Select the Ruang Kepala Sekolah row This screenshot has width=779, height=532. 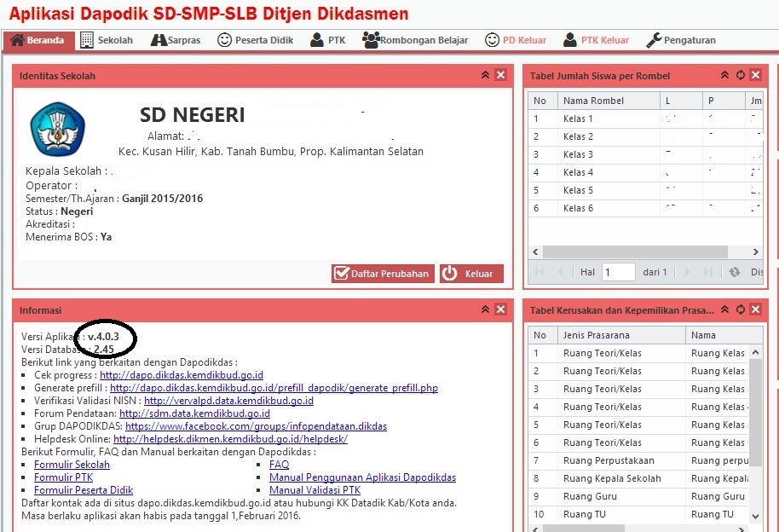[x=638, y=478]
